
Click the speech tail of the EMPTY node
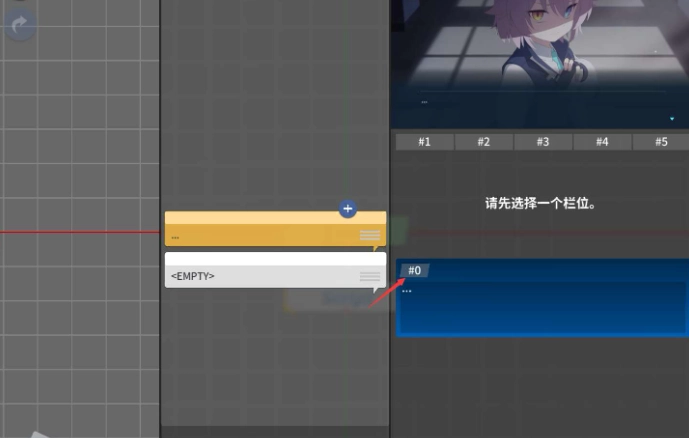pyautogui.click(x=377, y=291)
